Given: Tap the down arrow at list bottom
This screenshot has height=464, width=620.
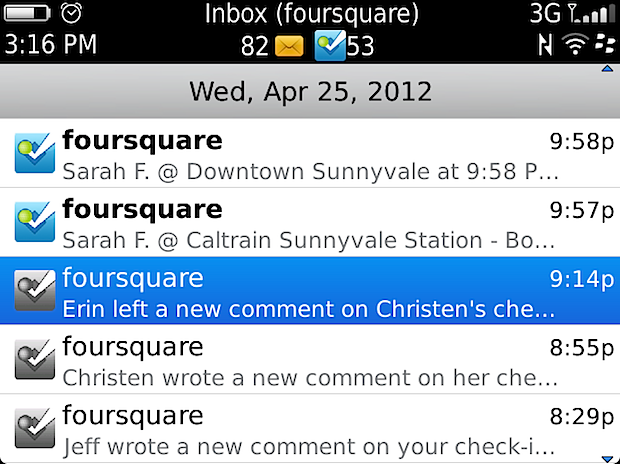Looking at the screenshot, I should [x=607, y=459].
